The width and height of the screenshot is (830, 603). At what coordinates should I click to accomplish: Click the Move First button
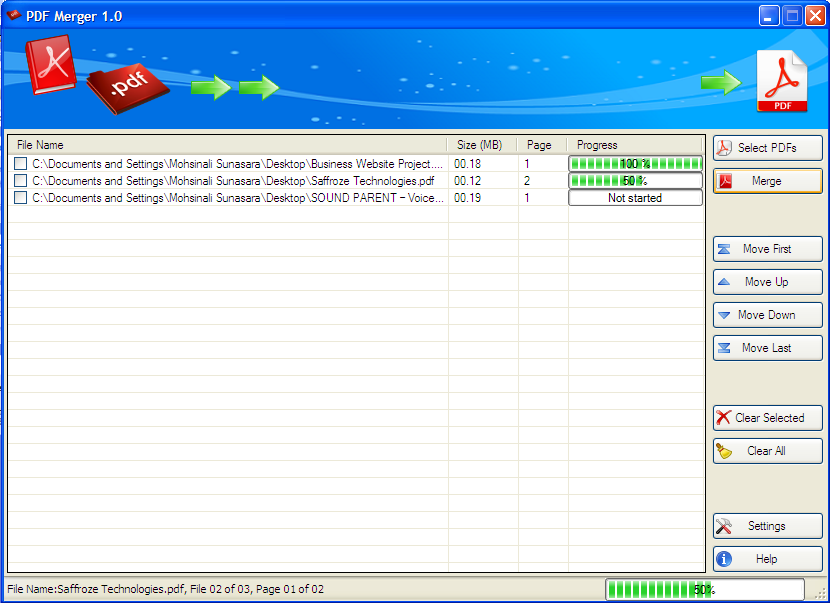tap(768, 249)
